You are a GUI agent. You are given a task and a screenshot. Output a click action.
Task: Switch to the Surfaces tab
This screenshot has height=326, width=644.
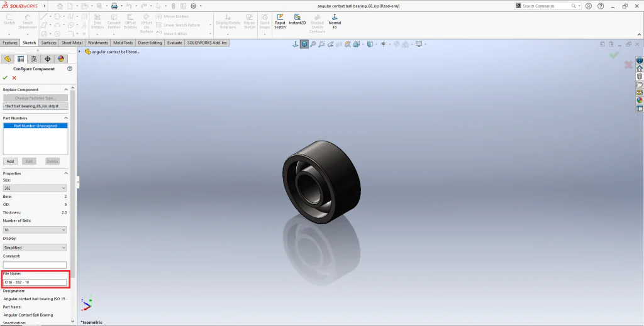49,43
